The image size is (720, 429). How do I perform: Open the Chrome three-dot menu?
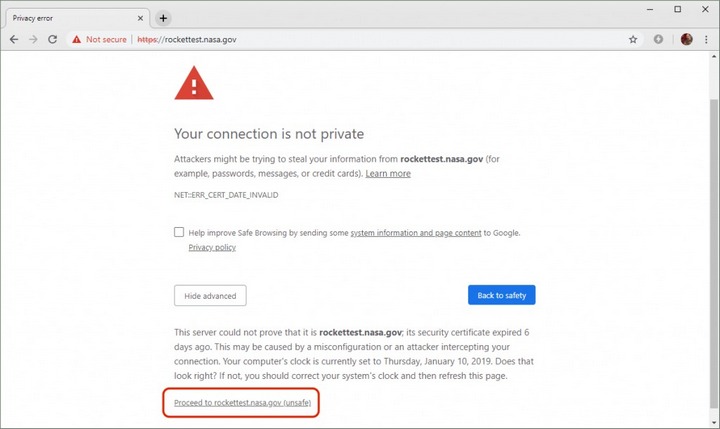click(706, 39)
